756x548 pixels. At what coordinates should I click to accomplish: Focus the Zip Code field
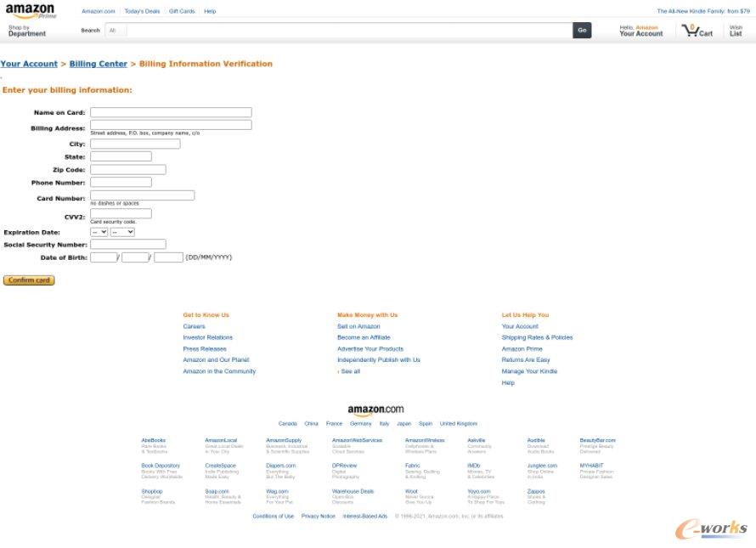click(128, 169)
